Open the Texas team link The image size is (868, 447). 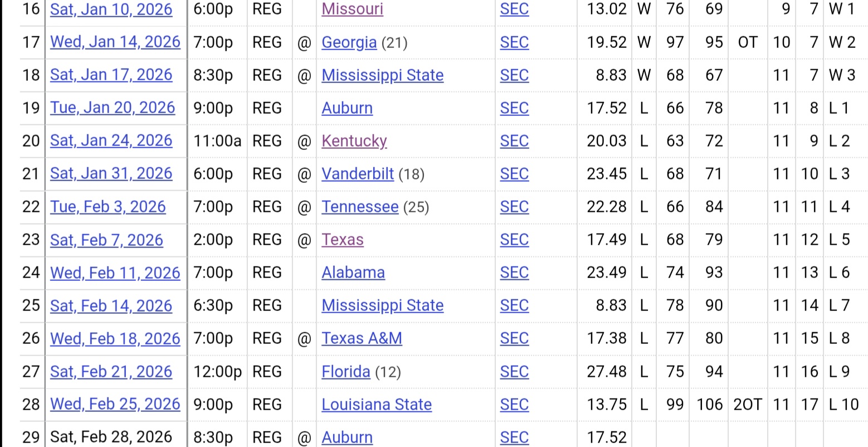(342, 240)
